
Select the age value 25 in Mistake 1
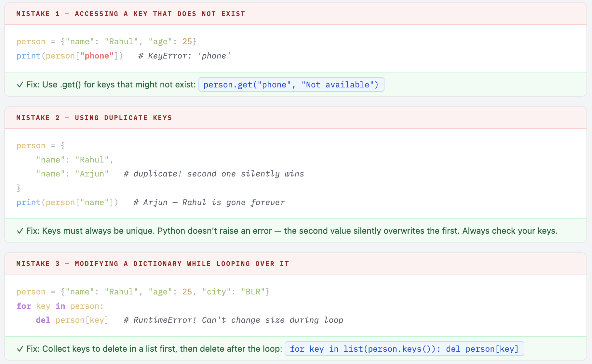[188, 41]
